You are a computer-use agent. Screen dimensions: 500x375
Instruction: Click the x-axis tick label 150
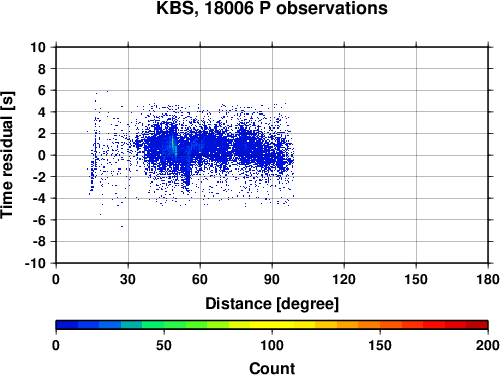[416, 279]
